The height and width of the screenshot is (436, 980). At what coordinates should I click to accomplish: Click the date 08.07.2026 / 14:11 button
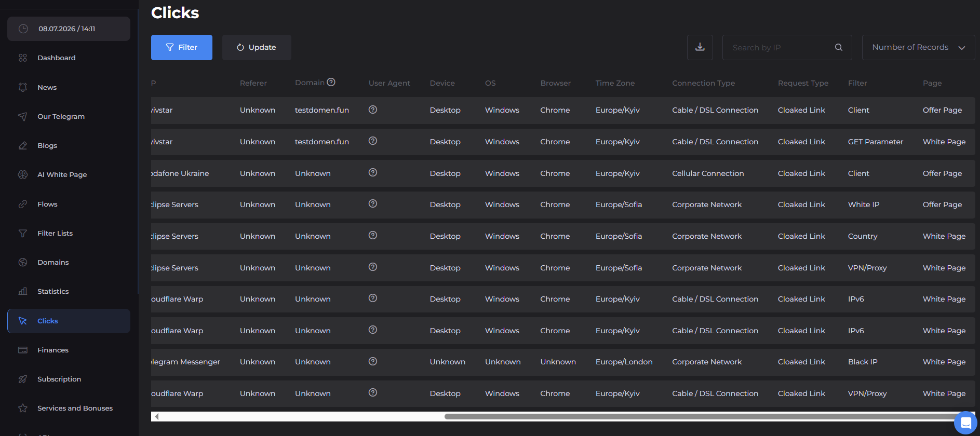click(x=69, y=29)
